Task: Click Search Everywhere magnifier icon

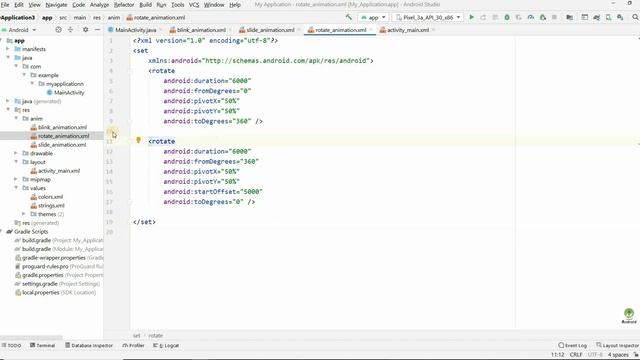Action: tap(635, 17)
